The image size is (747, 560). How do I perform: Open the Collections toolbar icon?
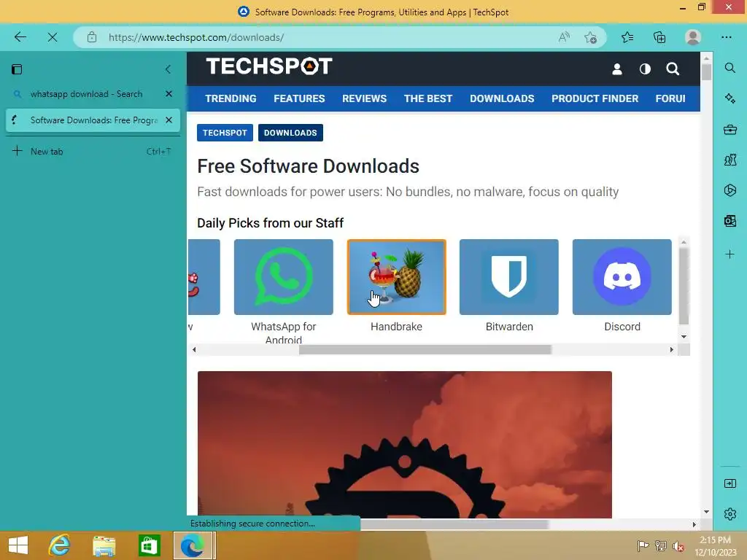pyautogui.click(x=659, y=37)
